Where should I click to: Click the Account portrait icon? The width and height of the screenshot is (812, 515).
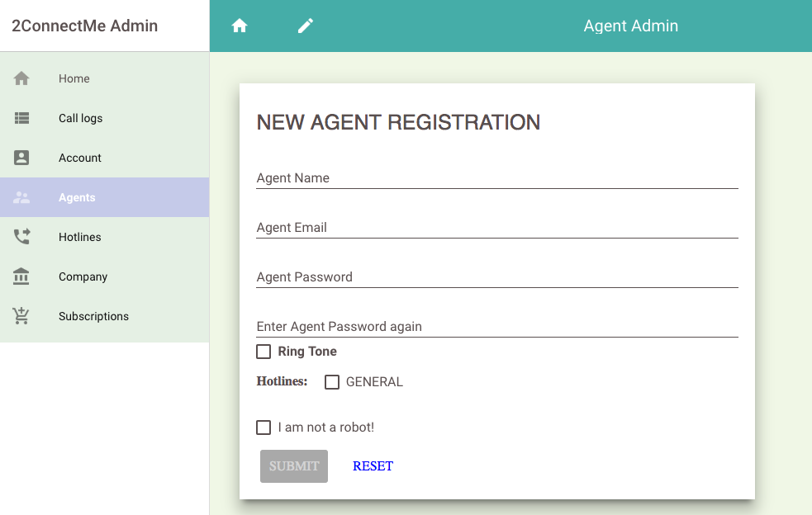(x=22, y=158)
